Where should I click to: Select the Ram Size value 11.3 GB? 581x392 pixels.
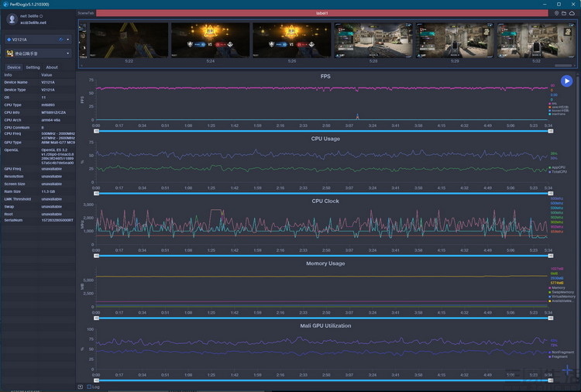pos(48,191)
